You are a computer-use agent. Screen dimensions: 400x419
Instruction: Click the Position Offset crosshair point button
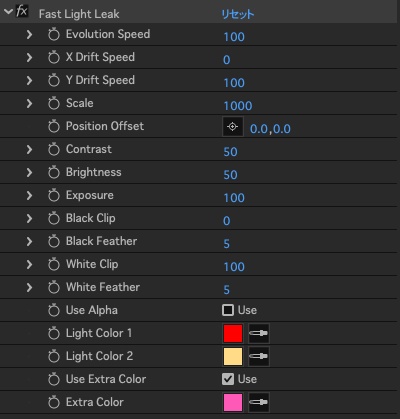tap(233, 127)
